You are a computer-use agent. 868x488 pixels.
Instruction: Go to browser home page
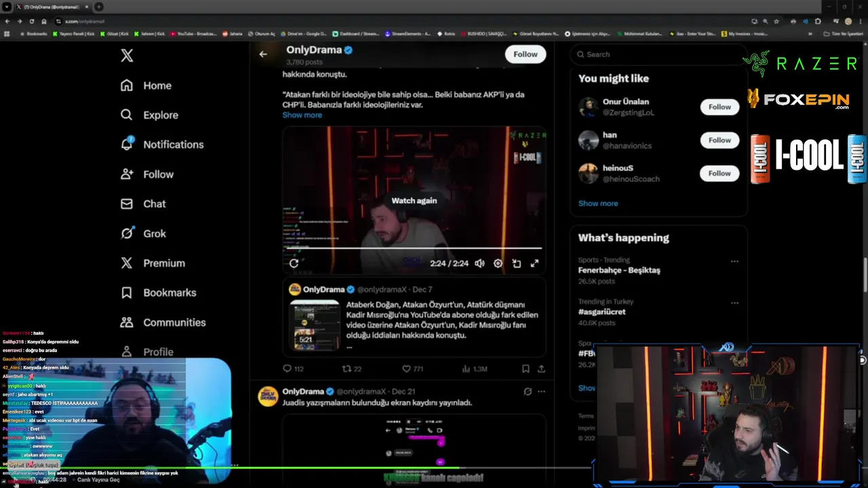click(x=44, y=21)
